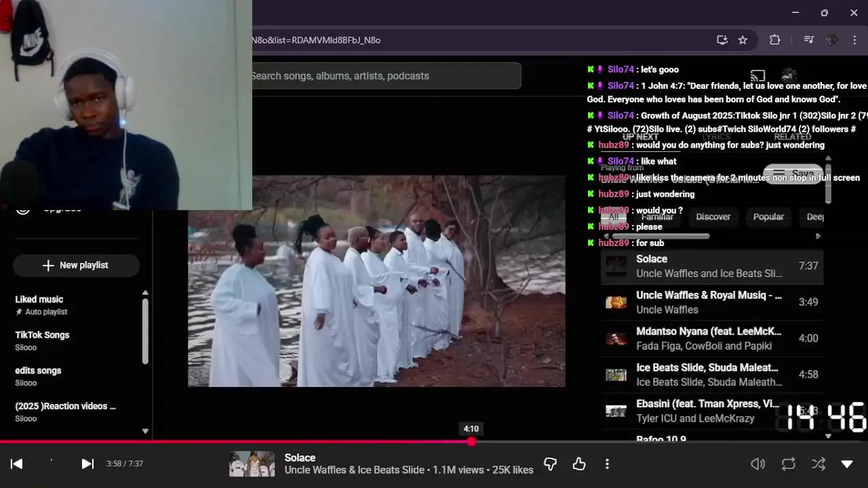This screenshot has width=868, height=488.
Task: Play Mdantso Nyana from the queue
Action: click(x=712, y=338)
